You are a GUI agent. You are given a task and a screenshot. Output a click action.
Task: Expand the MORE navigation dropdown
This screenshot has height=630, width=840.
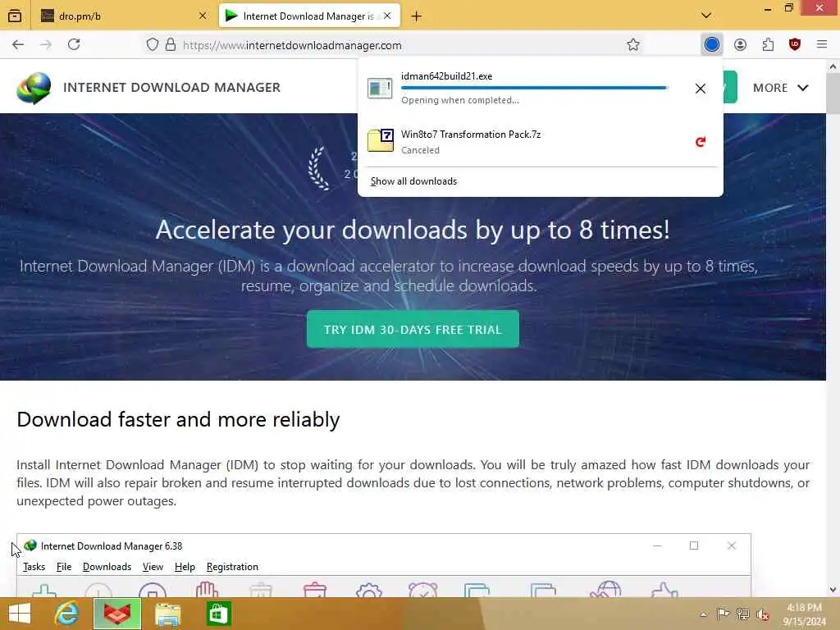(781, 88)
